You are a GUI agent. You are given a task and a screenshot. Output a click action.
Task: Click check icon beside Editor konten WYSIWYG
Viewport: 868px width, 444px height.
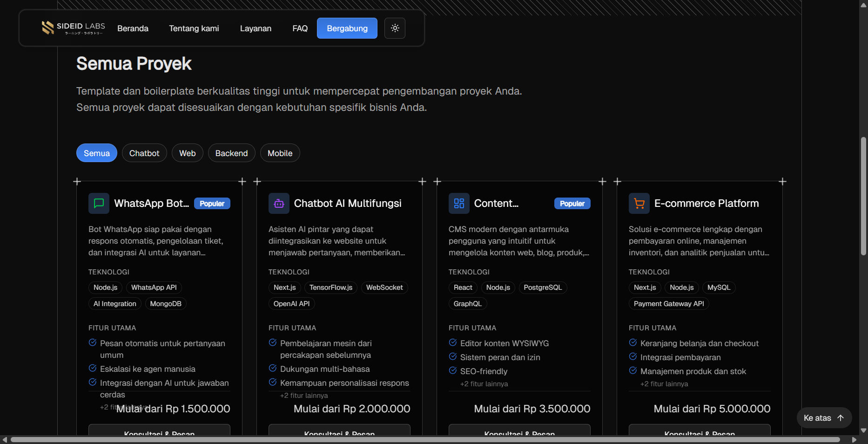(453, 343)
